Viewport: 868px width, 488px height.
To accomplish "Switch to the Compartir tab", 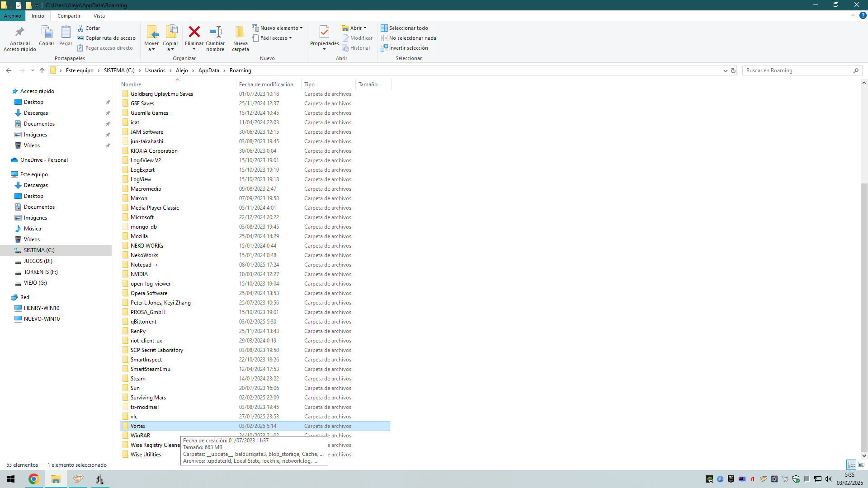I will click(69, 16).
